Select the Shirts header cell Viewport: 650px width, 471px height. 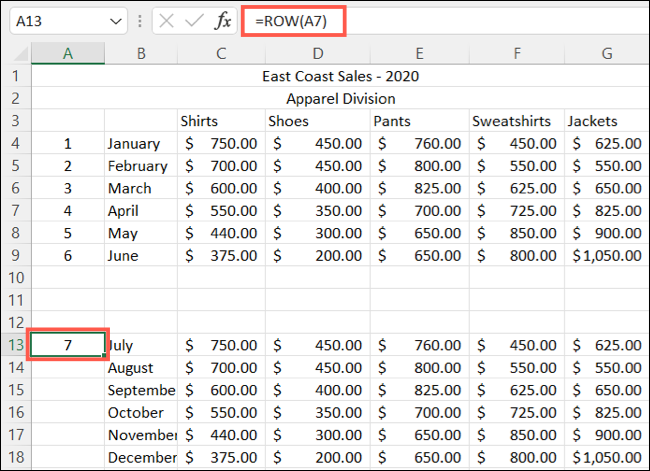[220, 121]
